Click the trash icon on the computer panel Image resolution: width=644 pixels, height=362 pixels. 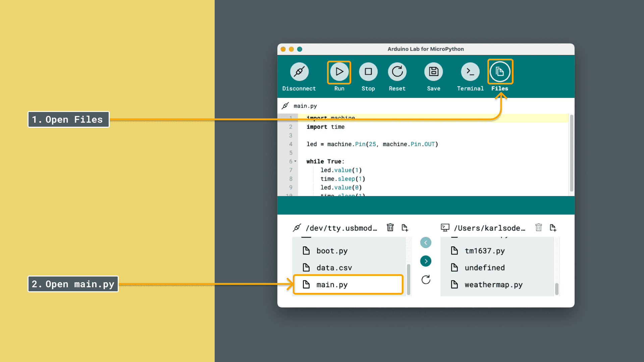coord(539,228)
